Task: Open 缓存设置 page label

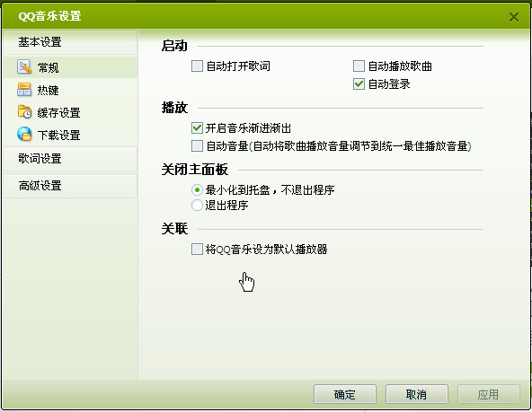Action: tap(58, 112)
